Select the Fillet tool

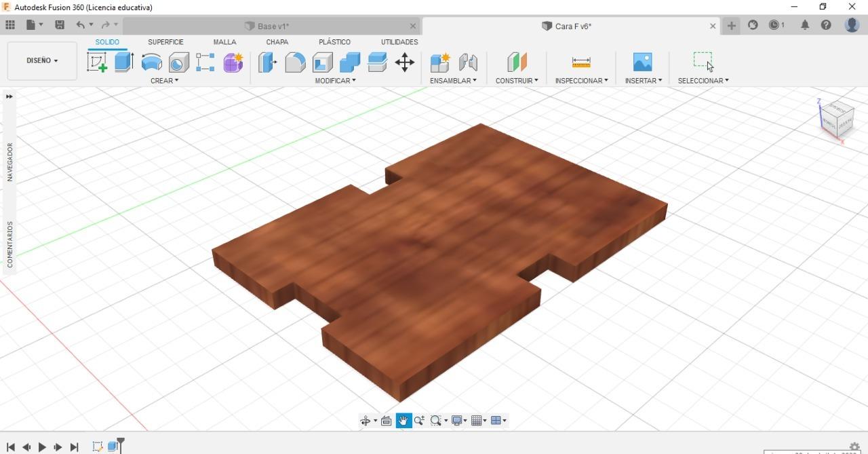coord(295,62)
